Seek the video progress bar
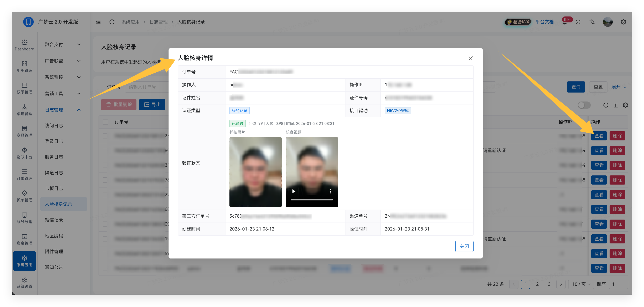The image size is (644, 307). coord(312,200)
